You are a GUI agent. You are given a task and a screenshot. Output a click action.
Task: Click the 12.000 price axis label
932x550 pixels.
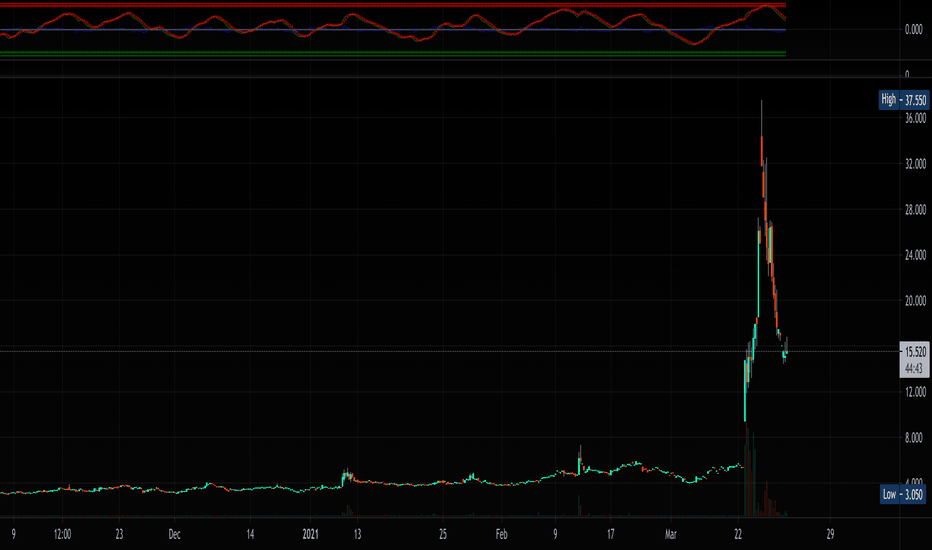[x=915, y=392]
